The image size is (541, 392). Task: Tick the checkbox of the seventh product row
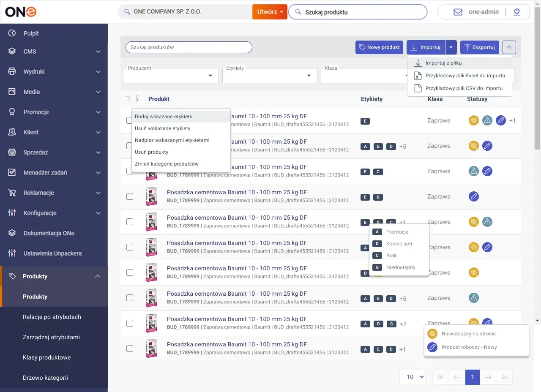(130, 272)
